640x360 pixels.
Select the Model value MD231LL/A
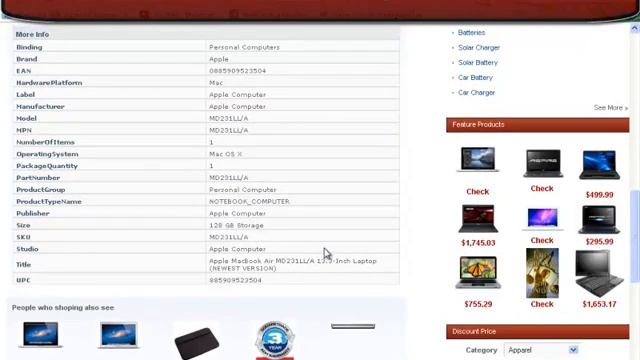[229, 118]
